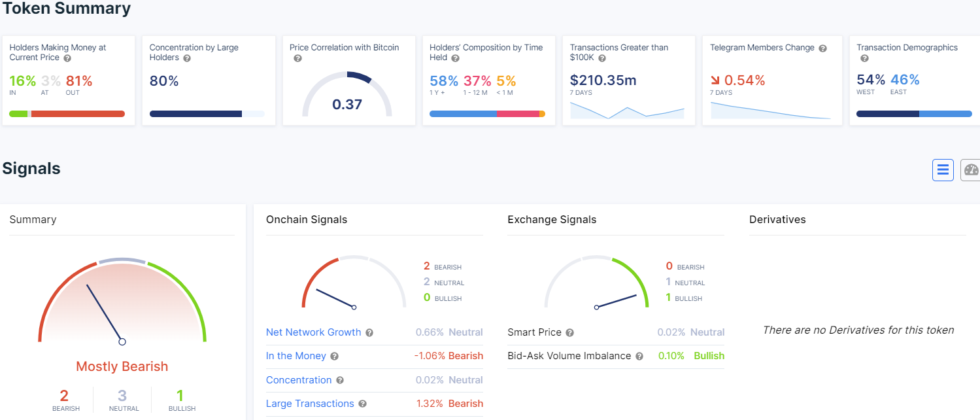Viewport: 980px width, 420px height.
Task: Click the 1.32% Bearish value
Action: point(450,404)
